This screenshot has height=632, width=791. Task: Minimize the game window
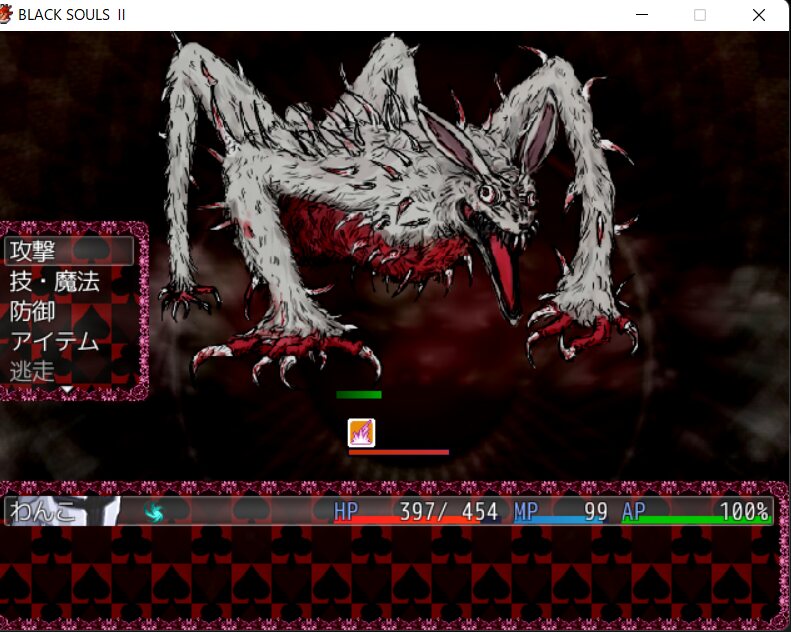click(642, 15)
